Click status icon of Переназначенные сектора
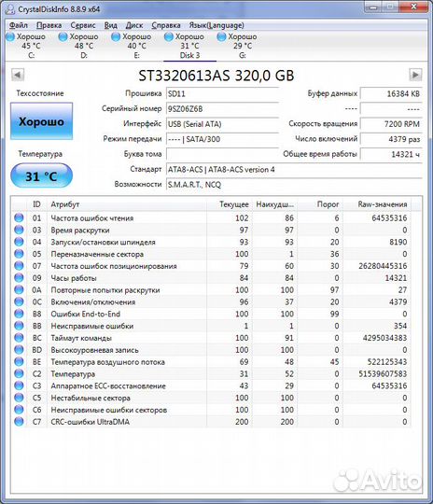 point(19,254)
